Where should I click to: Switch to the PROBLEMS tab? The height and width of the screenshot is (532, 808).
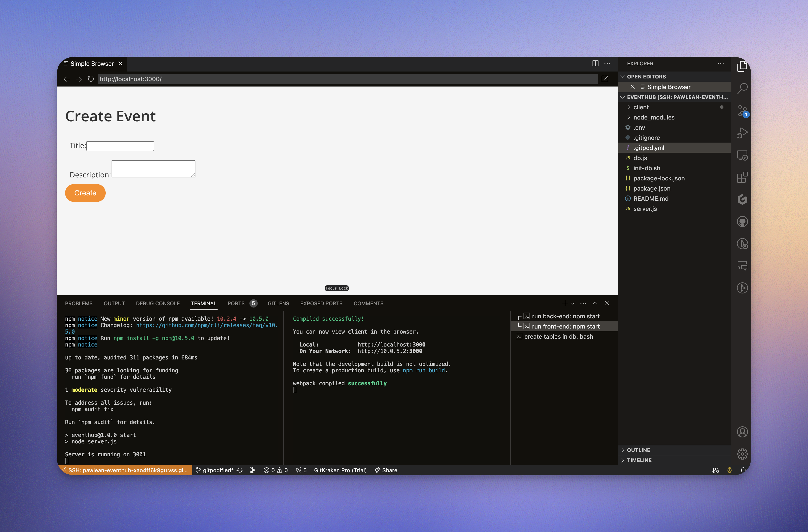pyautogui.click(x=79, y=304)
